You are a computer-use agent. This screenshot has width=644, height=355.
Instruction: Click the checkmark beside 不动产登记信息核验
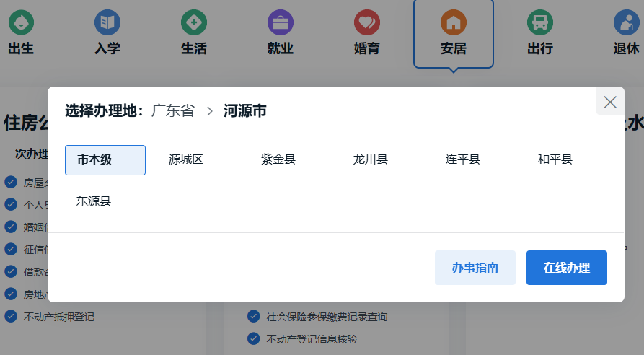pyautogui.click(x=253, y=338)
